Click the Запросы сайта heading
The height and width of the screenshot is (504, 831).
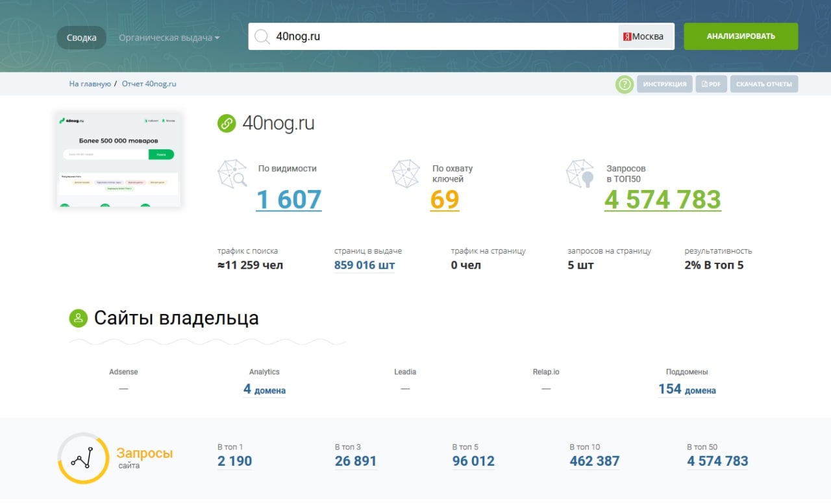[x=144, y=458]
